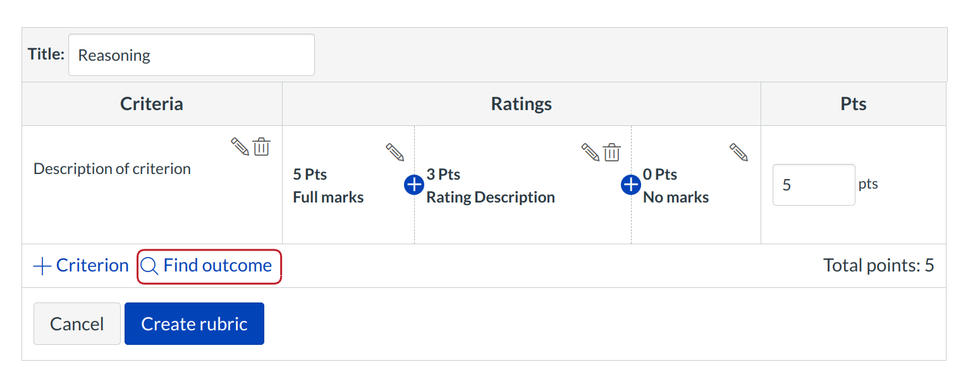Focus the criterion points input box
The width and height of the screenshot is (980, 386).
click(x=813, y=185)
